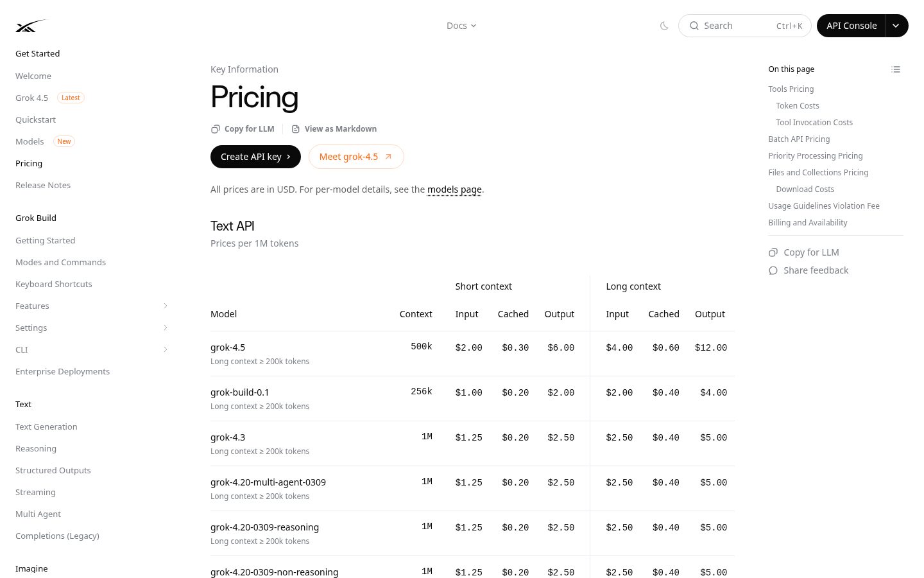Open Streaming sidebar page
This screenshot has height=578, width=924.
(x=35, y=492)
